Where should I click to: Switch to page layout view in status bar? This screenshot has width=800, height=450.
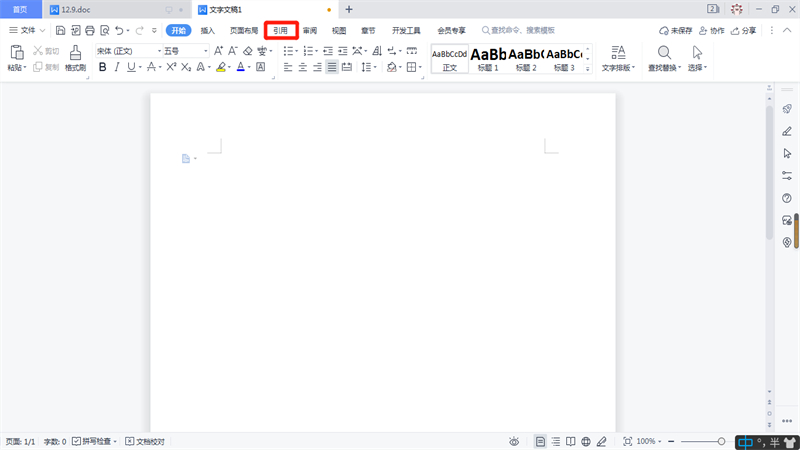coord(540,441)
